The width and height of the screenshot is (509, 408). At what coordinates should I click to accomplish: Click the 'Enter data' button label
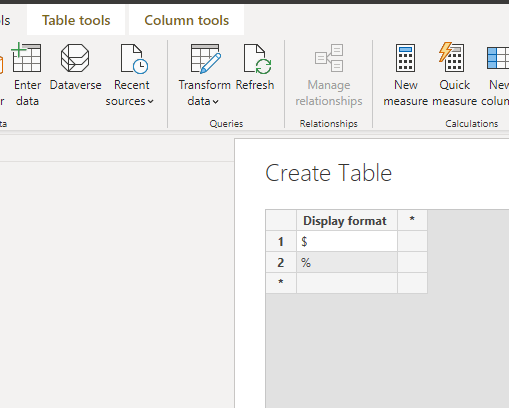pyautogui.click(x=27, y=93)
